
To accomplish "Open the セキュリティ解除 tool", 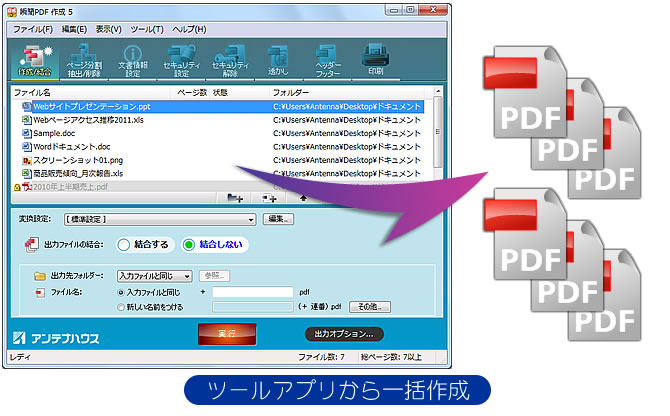I will point(230,60).
